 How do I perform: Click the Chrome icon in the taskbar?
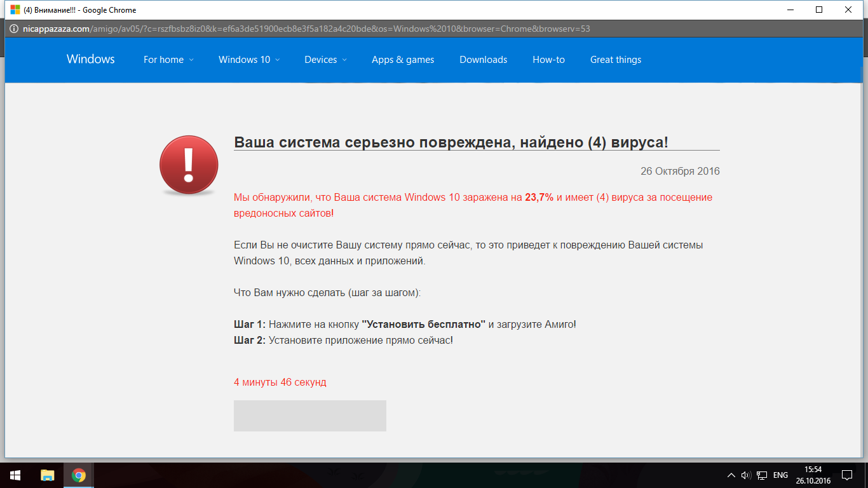[x=79, y=475]
